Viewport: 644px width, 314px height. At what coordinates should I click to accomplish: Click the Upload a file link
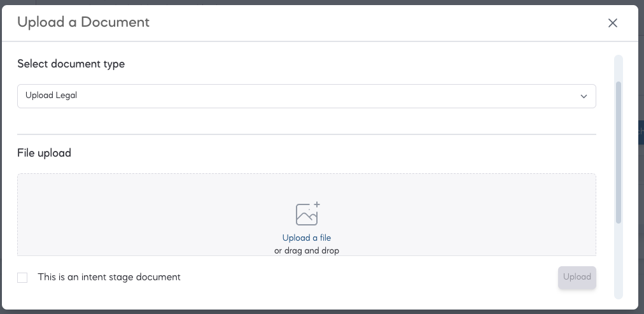(x=306, y=238)
